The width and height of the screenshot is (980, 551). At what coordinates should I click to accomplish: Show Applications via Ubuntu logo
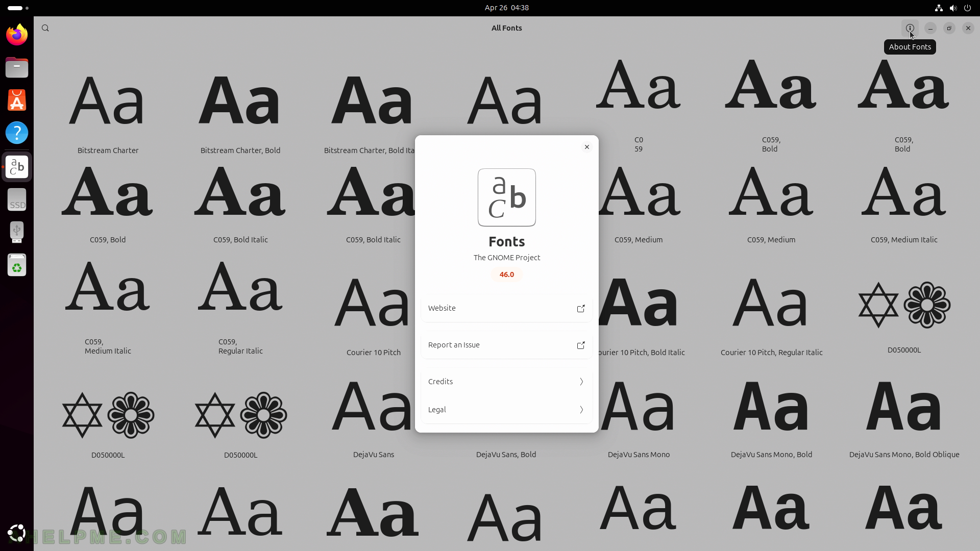17,533
